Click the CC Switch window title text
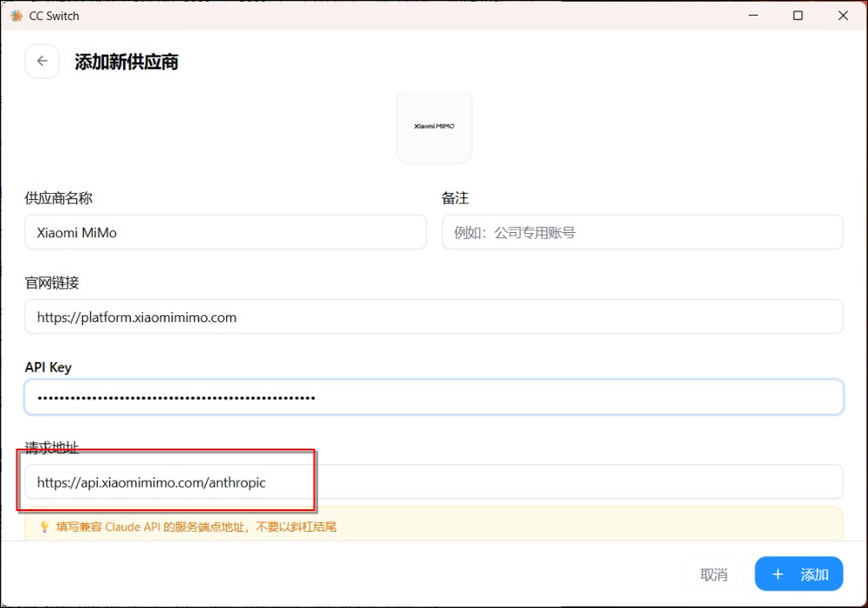The height and width of the screenshot is (608, 868). [x=55, y=16]
